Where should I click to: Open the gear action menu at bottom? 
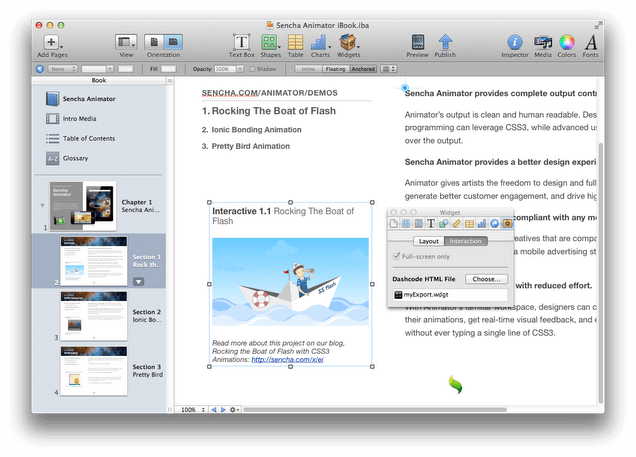point(234,410)
